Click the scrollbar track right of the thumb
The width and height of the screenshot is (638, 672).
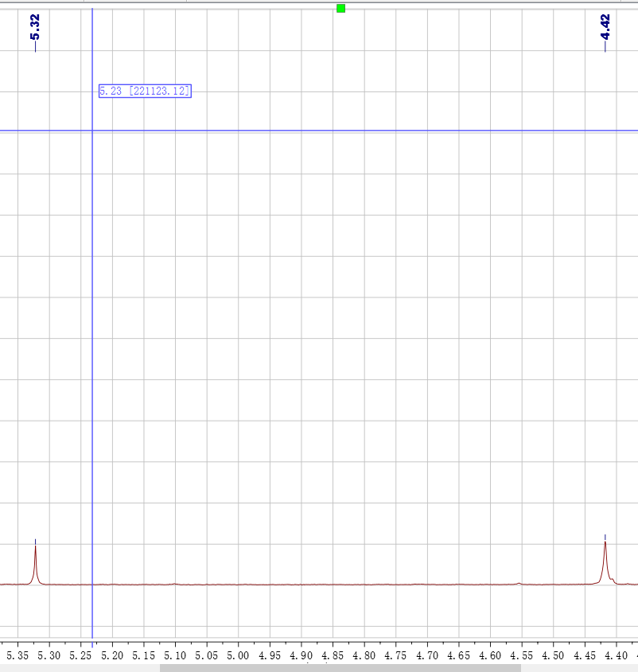pos(579,668)
